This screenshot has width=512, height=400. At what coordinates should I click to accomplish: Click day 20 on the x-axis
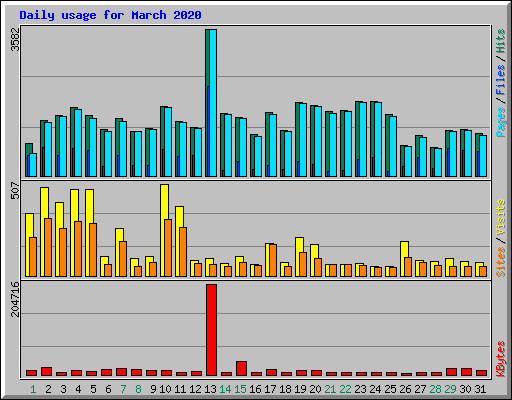(x=315, y=389)
